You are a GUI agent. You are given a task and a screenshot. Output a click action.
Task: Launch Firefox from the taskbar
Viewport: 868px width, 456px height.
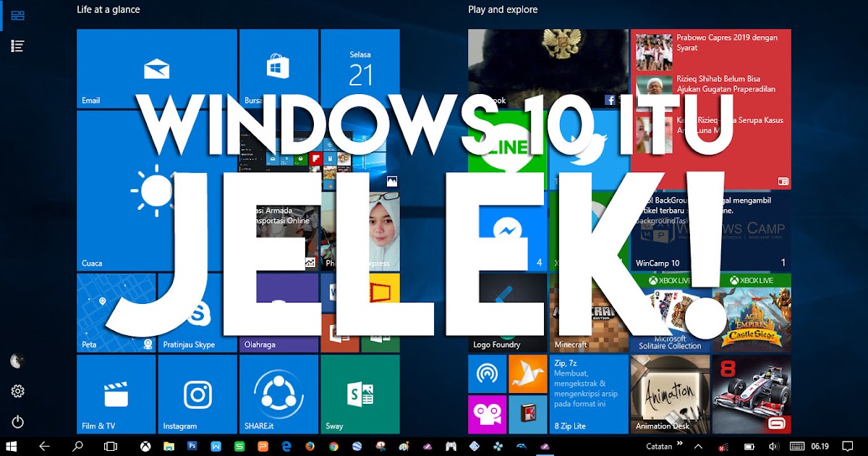tap(310, 447)
